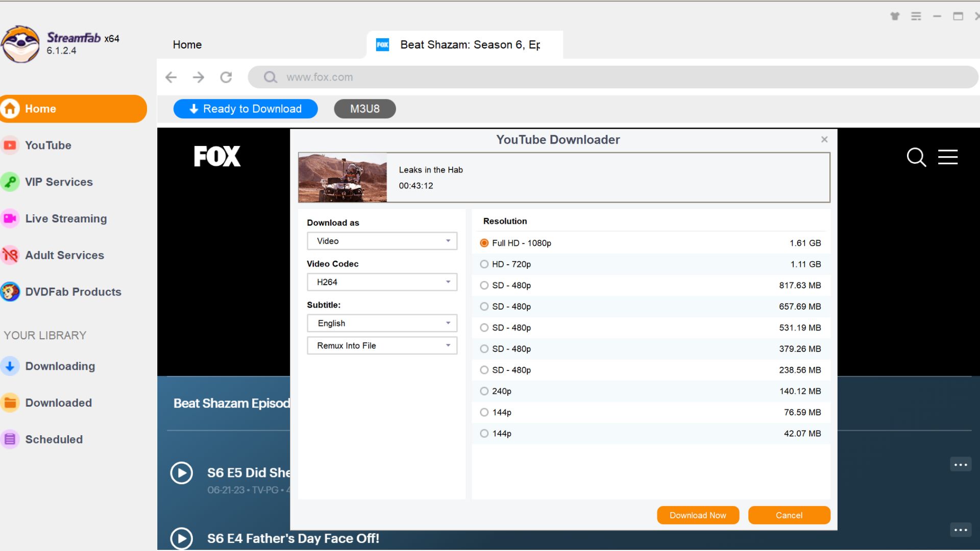Open the Downloading library section
Viewport: 980px width, 551px height.
click(60, 366)
